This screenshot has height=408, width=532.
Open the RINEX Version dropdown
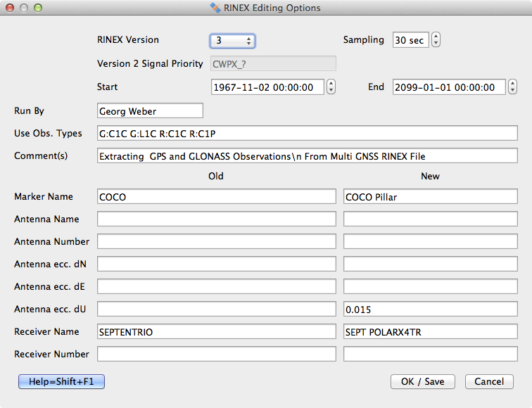[232, 41]
